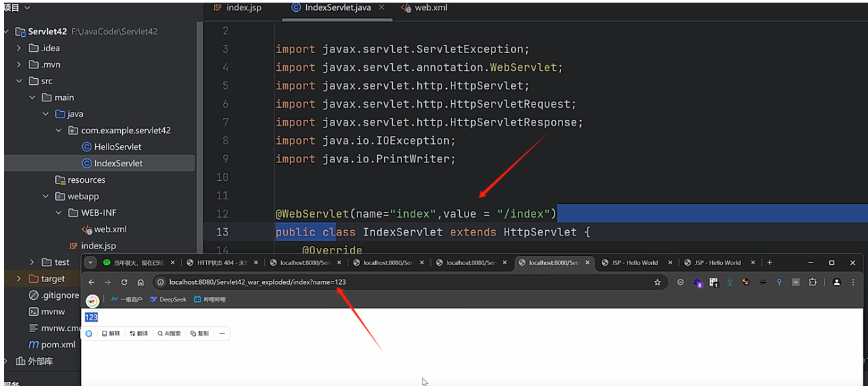Image resolution: width=868 pixels, height=388 pixels.
Task: Open pom.xml Maven file in tree
Action: [52, 345]
